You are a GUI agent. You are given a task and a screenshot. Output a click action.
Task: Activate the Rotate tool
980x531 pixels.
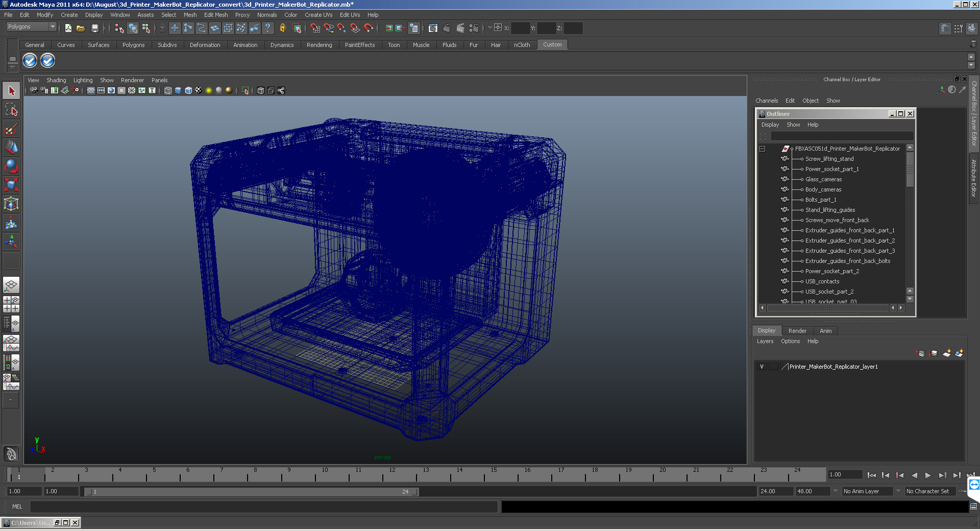(x=11, y=166)
